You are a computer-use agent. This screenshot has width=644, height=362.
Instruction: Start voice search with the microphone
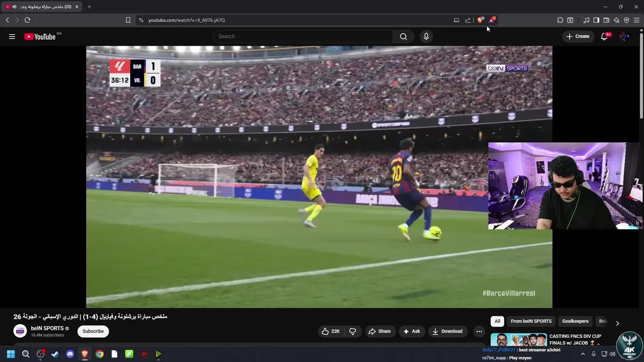click(x=426, y=36)
